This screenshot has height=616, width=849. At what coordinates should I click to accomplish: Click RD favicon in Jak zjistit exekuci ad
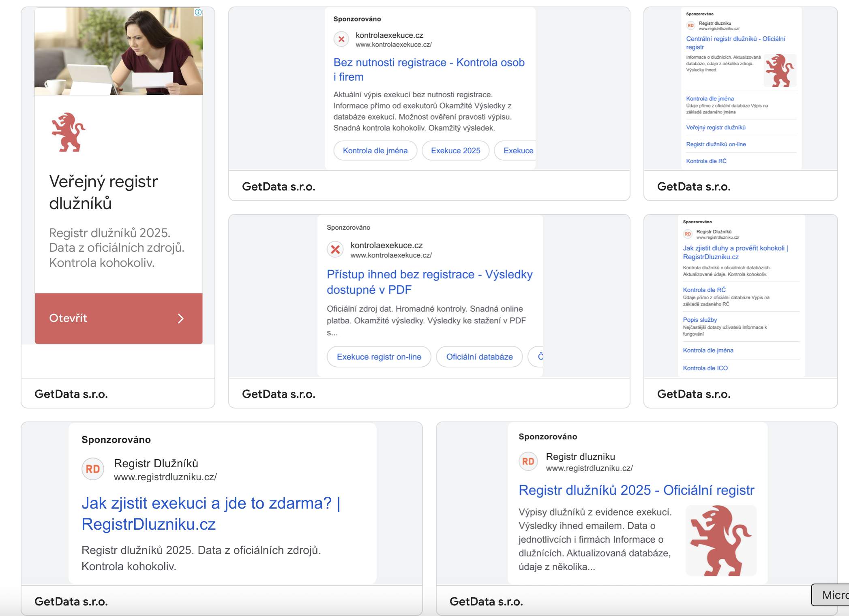pyautogui.click(x=93, y=469)
